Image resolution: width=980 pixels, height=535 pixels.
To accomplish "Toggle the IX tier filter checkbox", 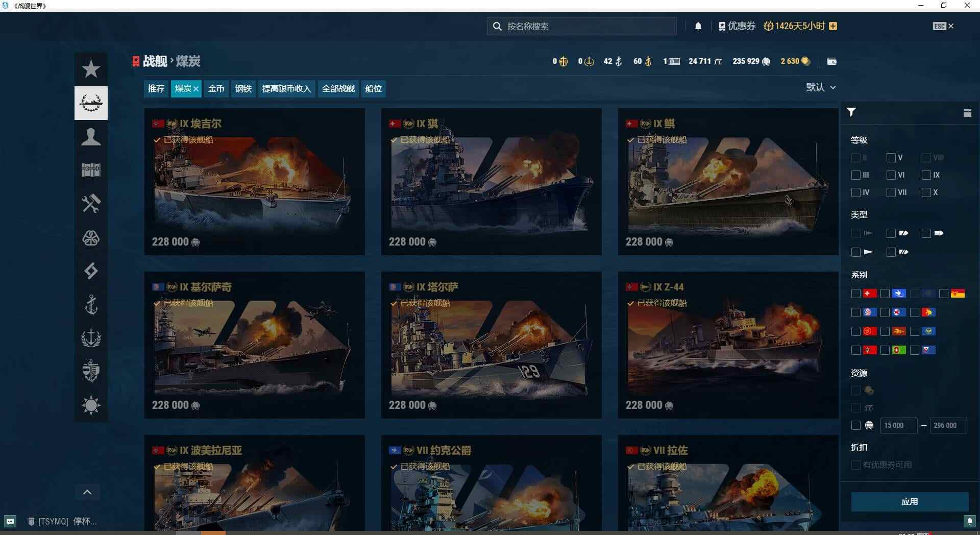I will (x=927, y=175).
